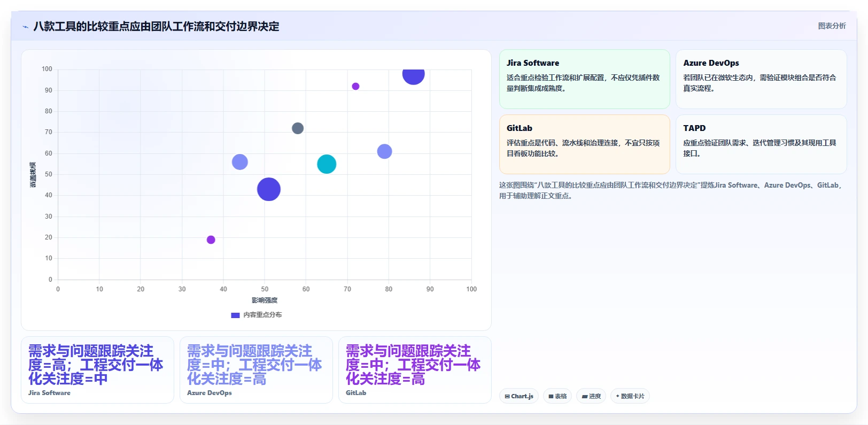This screenshot has width=868, height=425.
Task: Click the heading 八款工具的比较重点应由团队工作流和交付边界决定
Action: coord(156,27)
